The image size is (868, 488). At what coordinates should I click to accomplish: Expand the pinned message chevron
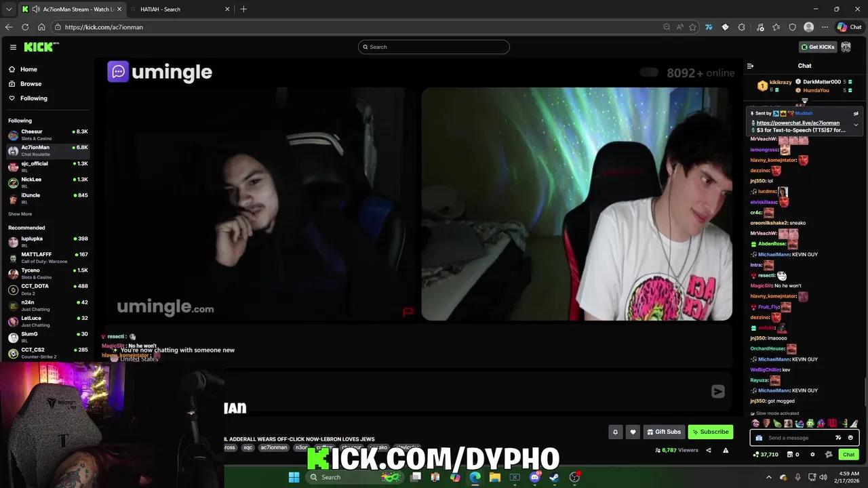click(856, 125)
